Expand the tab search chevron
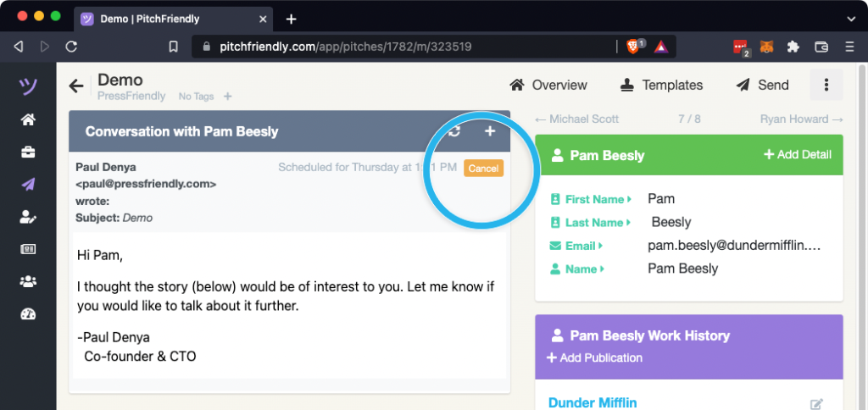Viewport: 868px width, 410px height. pos(851,19)
